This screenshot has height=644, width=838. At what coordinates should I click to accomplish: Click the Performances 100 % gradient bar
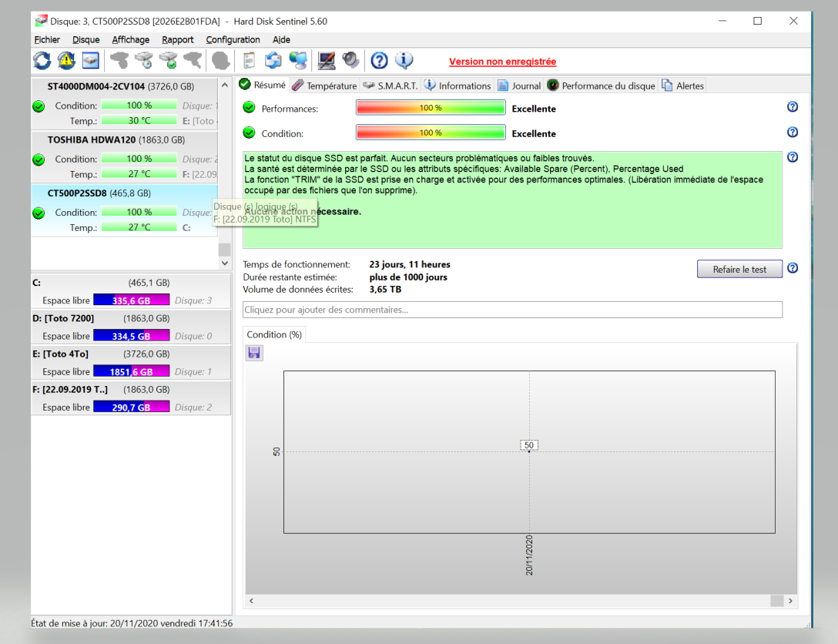(x=431, y=107)
